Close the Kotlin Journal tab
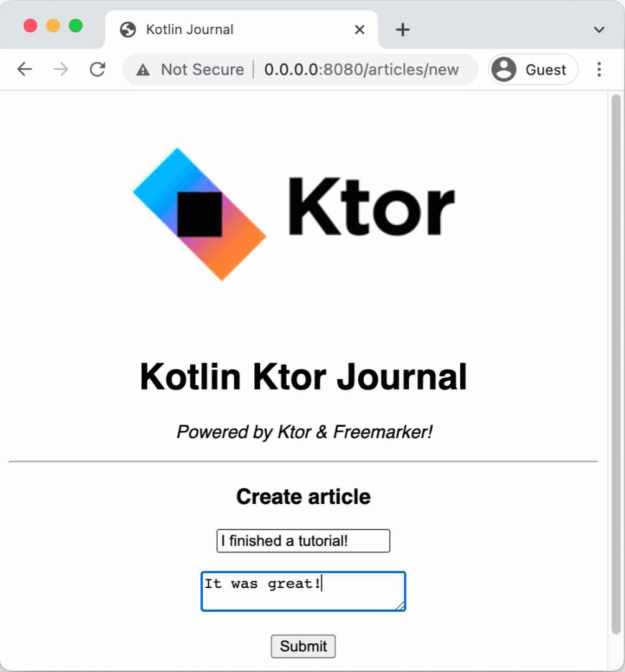Screen dimensions: 625x672 click(360, 30)
